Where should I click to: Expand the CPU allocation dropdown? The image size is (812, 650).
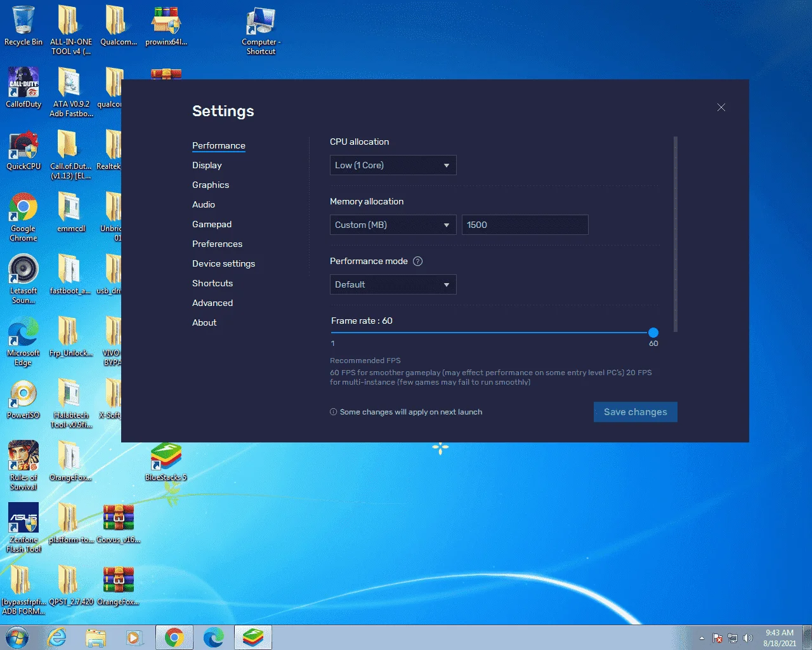[393, 165]
